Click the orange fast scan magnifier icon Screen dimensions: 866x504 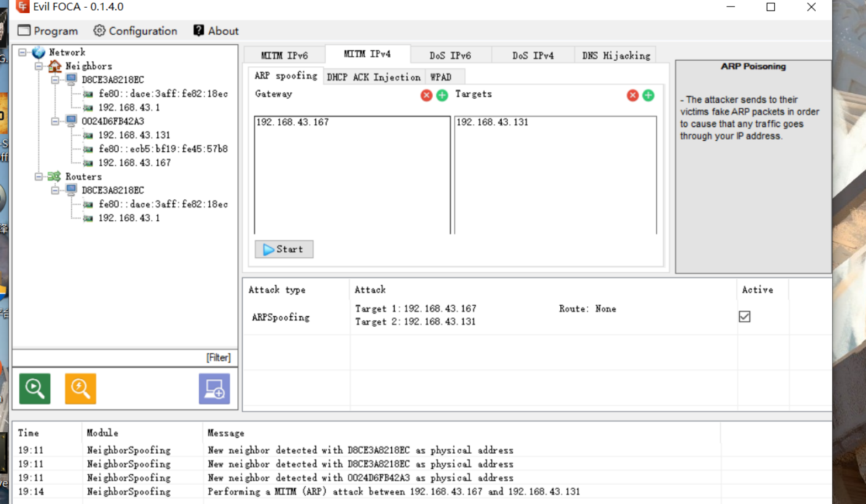click(x=81, y=389)
